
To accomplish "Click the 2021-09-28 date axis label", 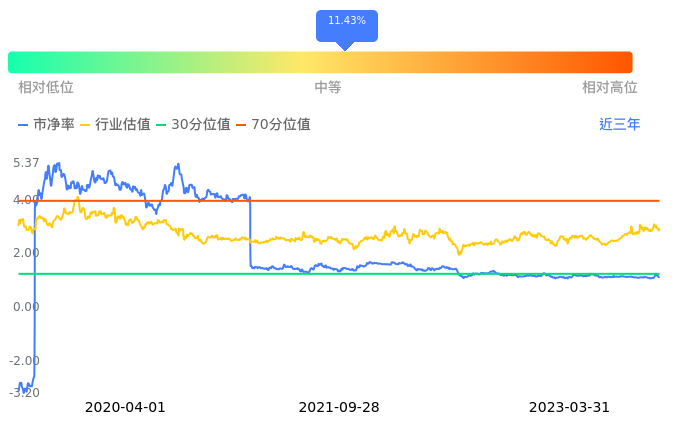I will [339, 408].
